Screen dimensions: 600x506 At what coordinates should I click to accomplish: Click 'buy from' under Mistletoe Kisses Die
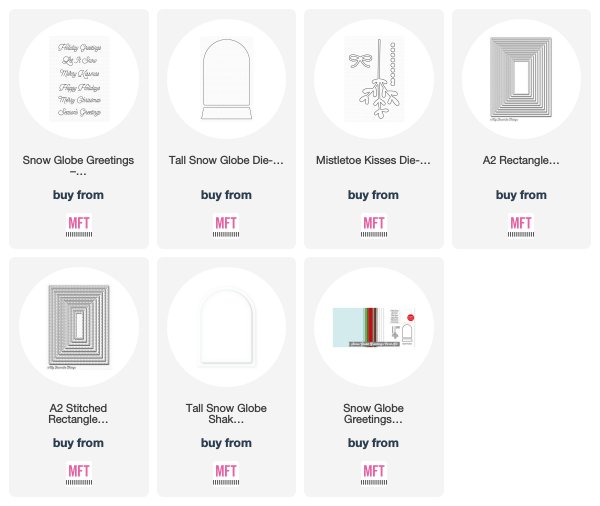coord(373,195)
